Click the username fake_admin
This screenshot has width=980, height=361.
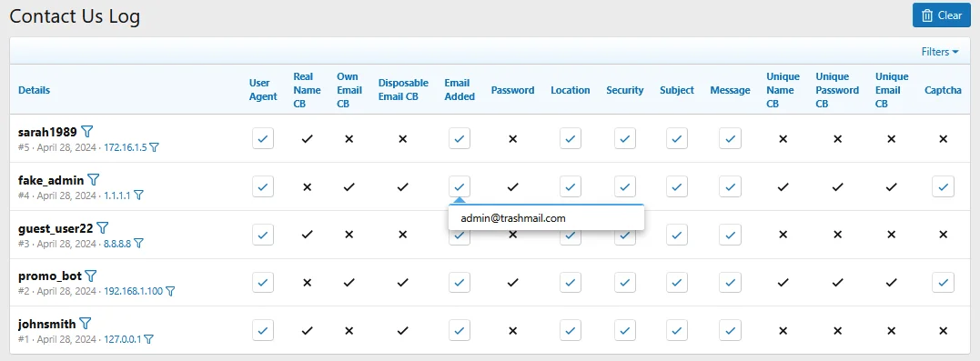coord(51,180)
